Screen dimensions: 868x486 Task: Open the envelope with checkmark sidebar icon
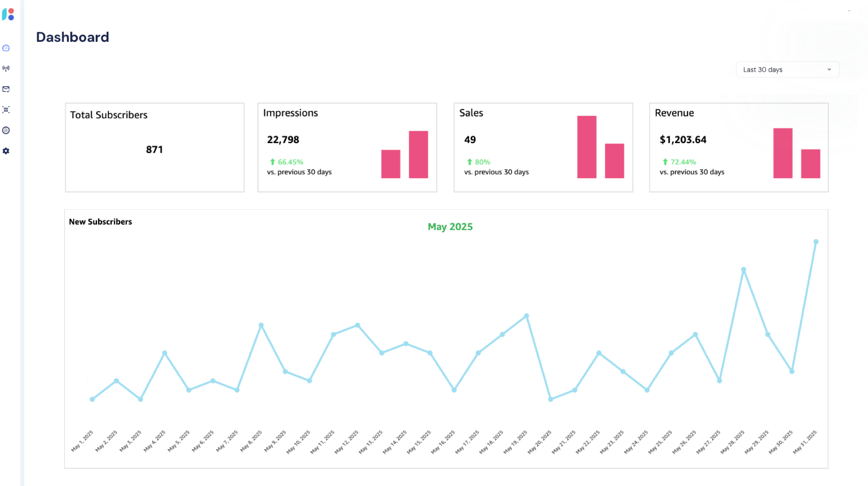(x=6, y=89)
